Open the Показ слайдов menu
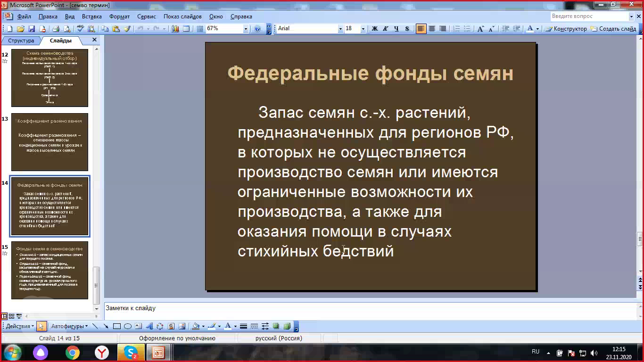 coord(182,16)
